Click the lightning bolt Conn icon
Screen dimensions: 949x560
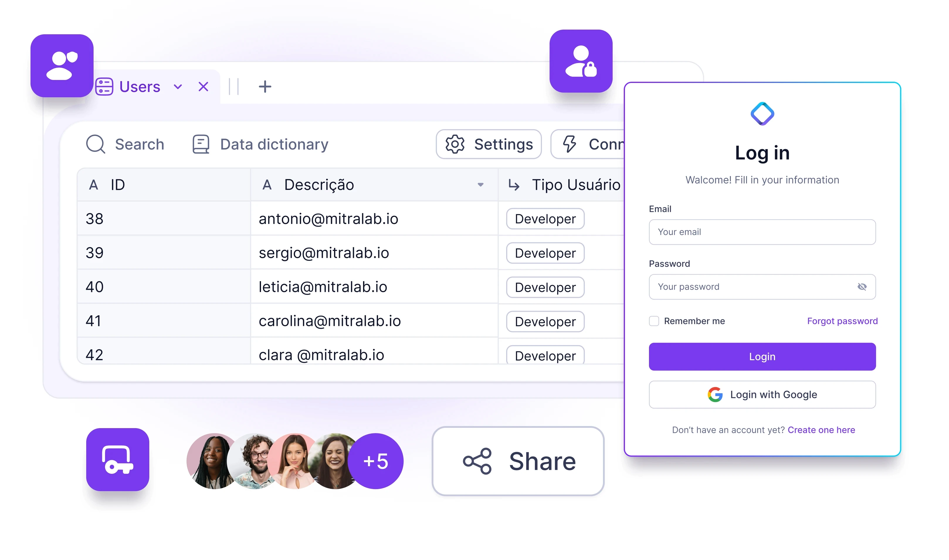570,143
